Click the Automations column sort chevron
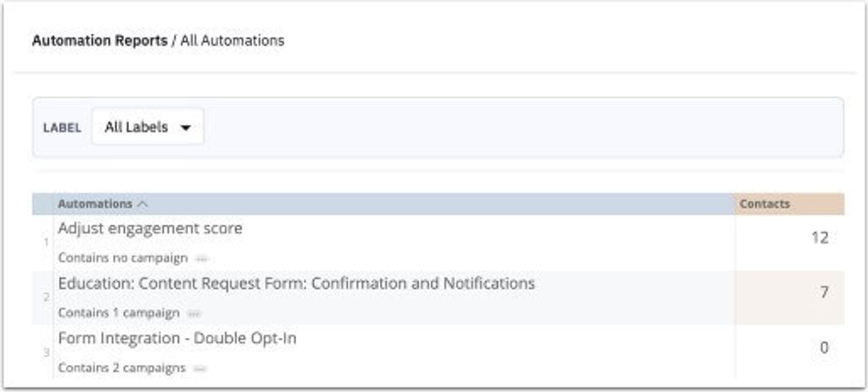 pyautogui.click(x=143, y=204)
